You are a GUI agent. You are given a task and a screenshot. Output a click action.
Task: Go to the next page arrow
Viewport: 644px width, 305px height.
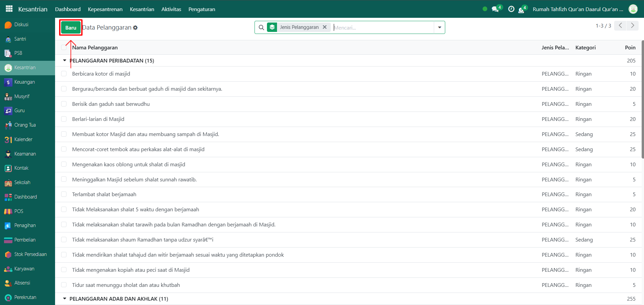633,26
